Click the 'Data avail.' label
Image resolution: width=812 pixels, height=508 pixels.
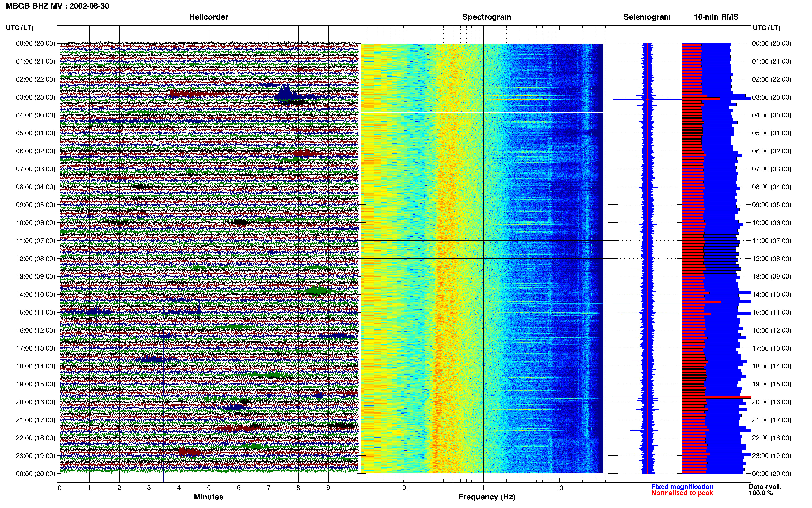tap(765, 486)
